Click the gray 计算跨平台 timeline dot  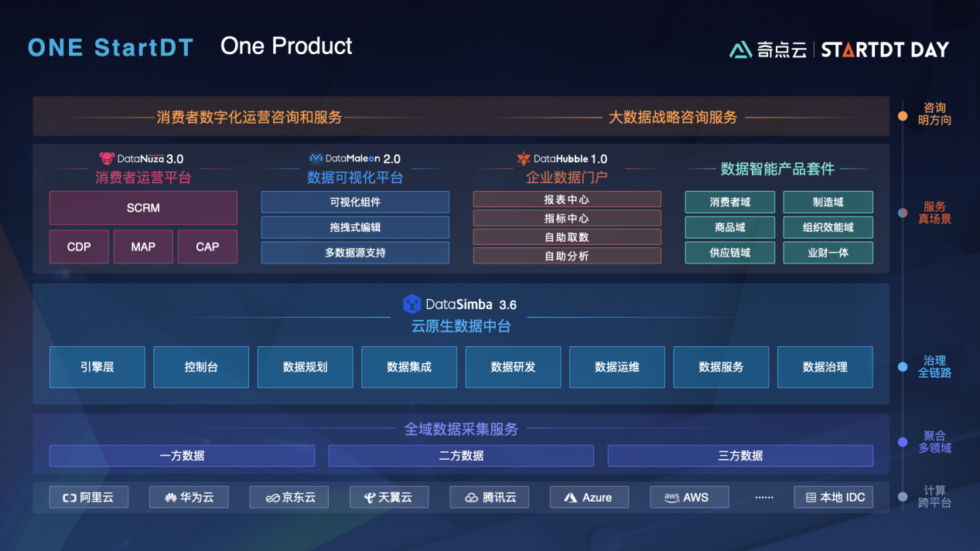pos(903,497)
